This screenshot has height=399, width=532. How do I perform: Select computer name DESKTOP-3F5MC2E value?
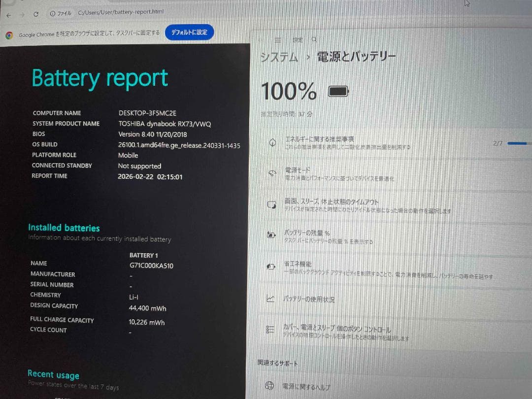(147, 113)
